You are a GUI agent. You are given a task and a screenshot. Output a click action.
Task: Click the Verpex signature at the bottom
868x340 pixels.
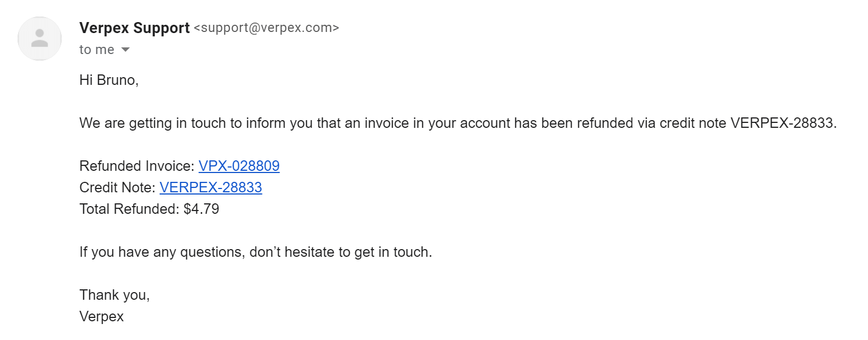102,316
